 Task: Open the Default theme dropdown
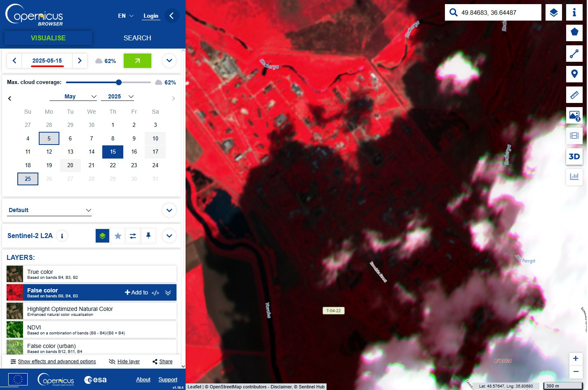(x=49, y=210)
